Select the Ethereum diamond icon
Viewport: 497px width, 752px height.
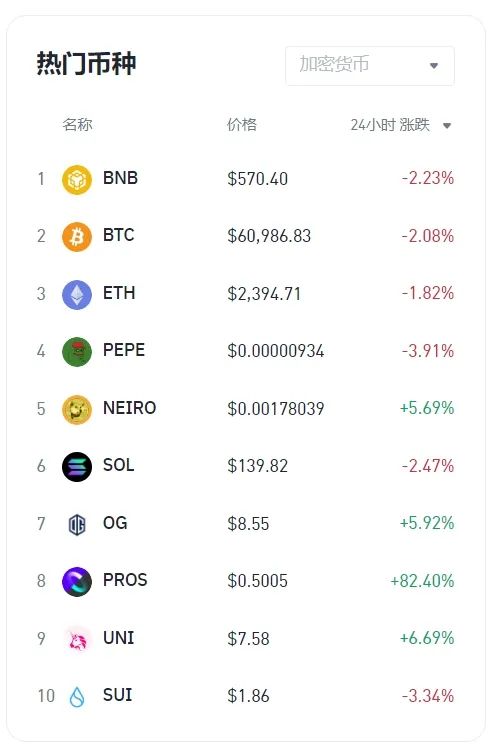[77, 294]
